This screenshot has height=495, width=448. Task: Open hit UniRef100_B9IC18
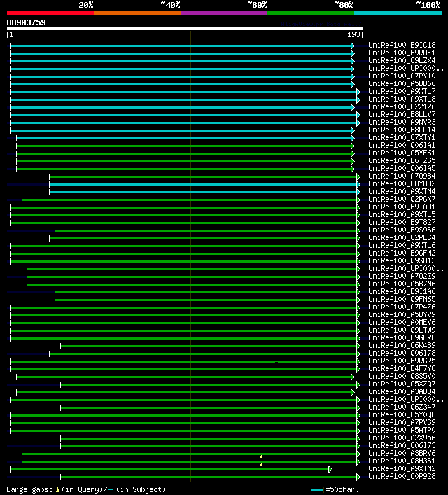pos(402,45)
